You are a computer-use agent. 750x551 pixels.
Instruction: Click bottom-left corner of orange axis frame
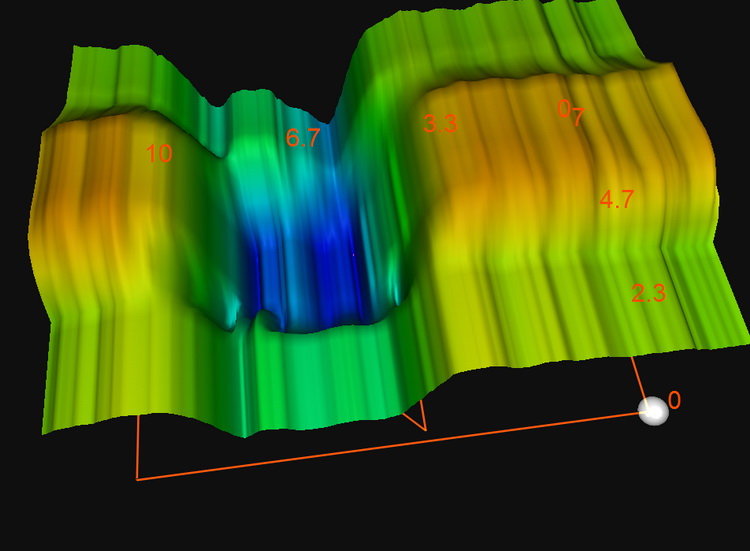click(137, 479)
